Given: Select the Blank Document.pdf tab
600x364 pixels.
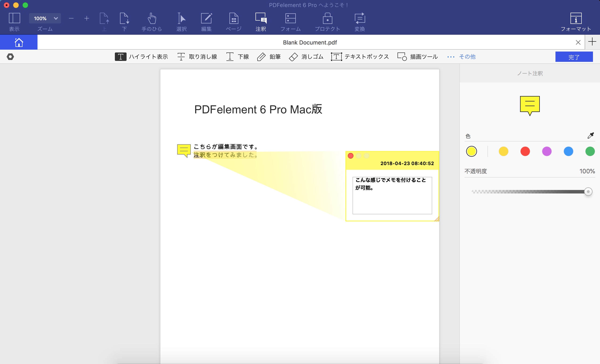Looking at the screenshot, I should pyautogui.click(x=310, y=42).
